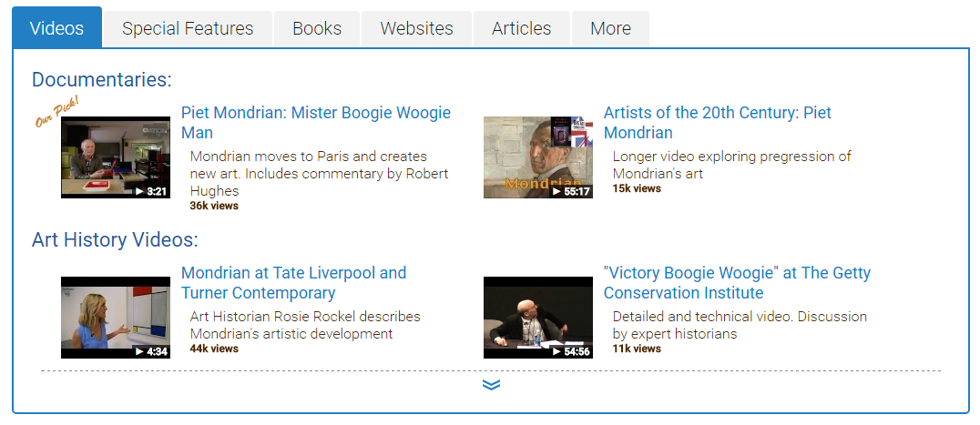The image size is (980, 425).
Task: Click the '15k views' text
Action: click(637, 188)
